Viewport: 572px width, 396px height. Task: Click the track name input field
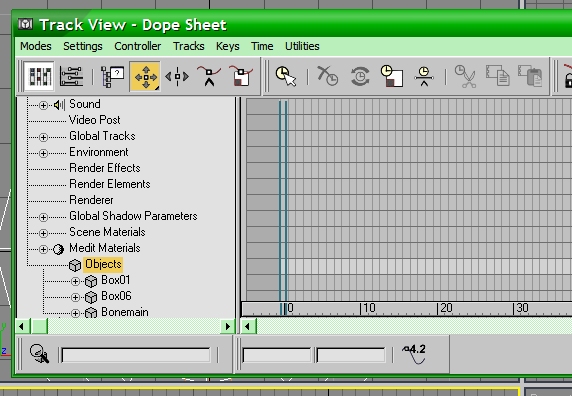click(136, 355)
